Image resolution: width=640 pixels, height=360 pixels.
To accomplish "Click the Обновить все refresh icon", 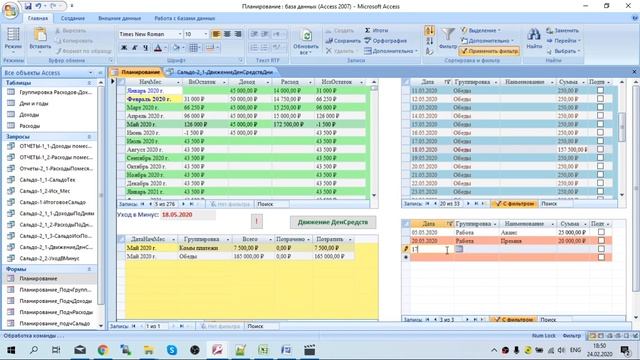I will coord(307,35).
